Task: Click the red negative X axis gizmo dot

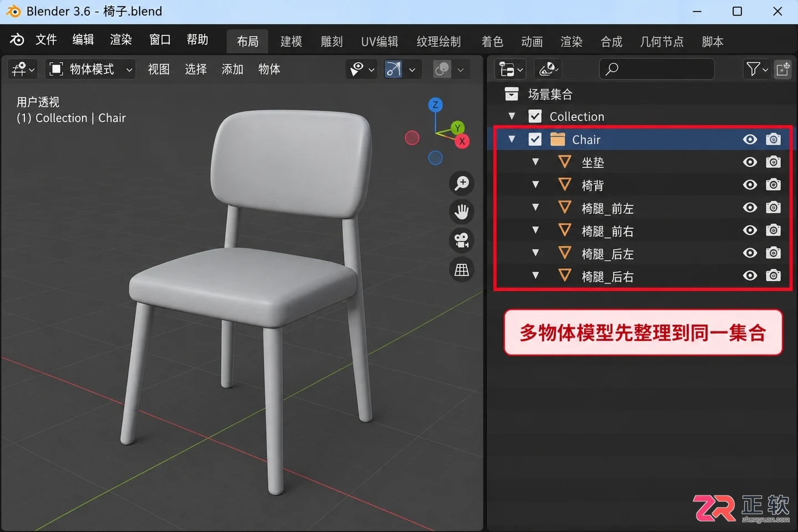Action: tap(412, 137)
